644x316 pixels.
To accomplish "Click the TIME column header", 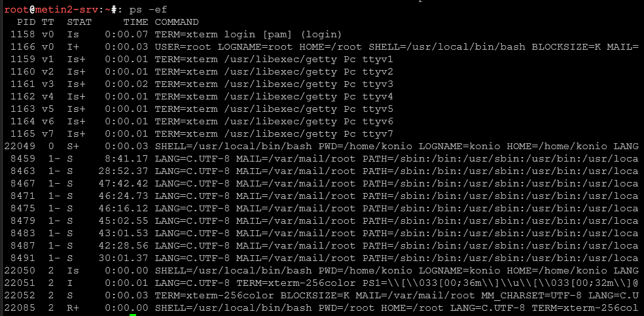I will click(135, 22).
